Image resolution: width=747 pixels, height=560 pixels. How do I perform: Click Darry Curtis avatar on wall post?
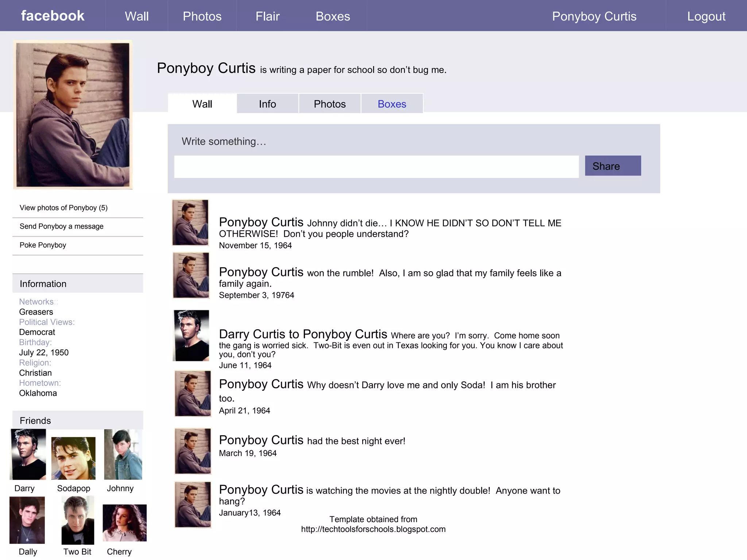point(191,335)
